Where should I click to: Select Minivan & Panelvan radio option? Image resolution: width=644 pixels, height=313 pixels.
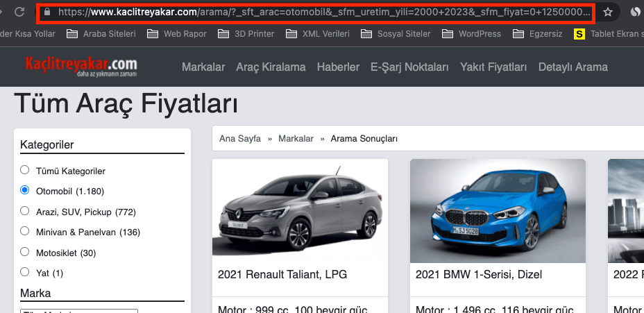[25, 231]
